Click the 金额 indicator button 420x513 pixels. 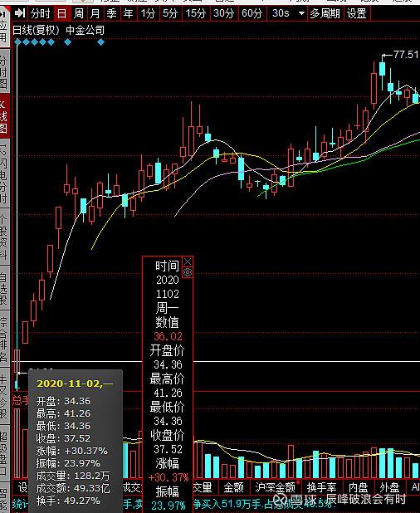pos(233,487)
